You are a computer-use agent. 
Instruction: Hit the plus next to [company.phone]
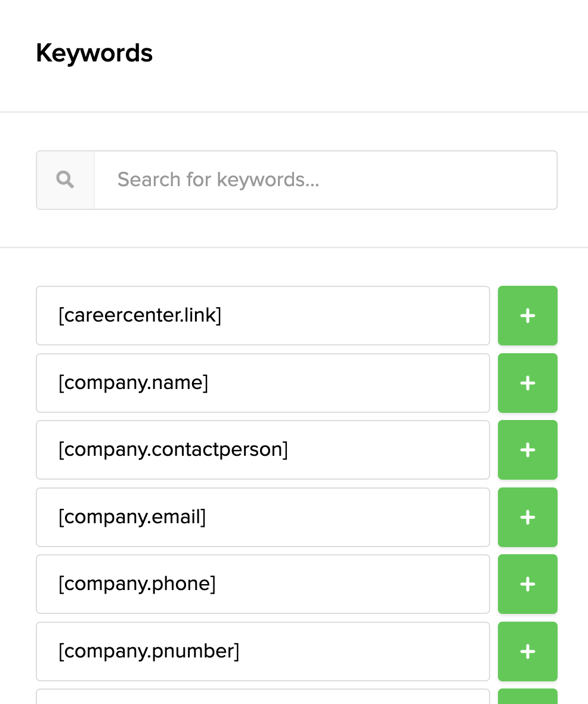click(527, 584)
